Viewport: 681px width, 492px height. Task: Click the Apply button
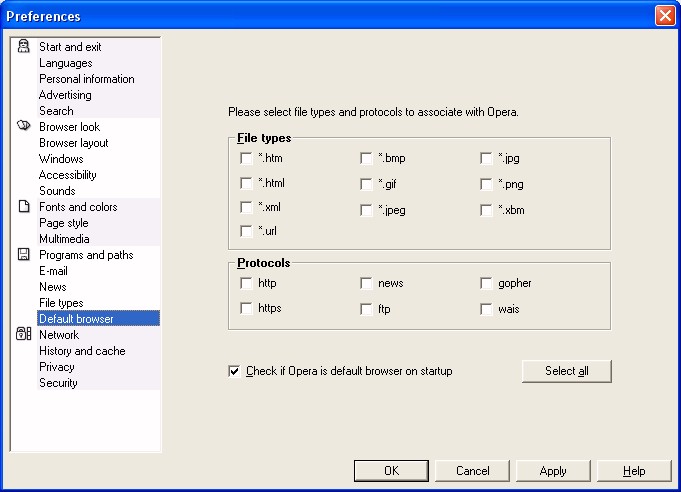553,471
